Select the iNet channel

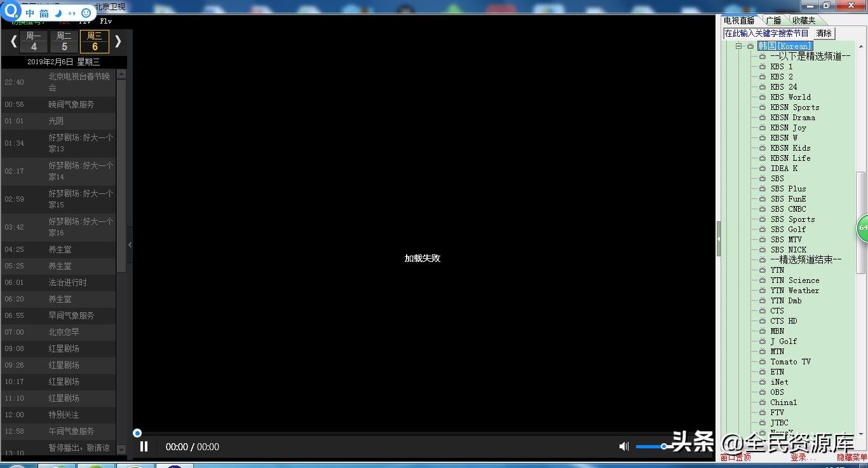pos(779,382)
